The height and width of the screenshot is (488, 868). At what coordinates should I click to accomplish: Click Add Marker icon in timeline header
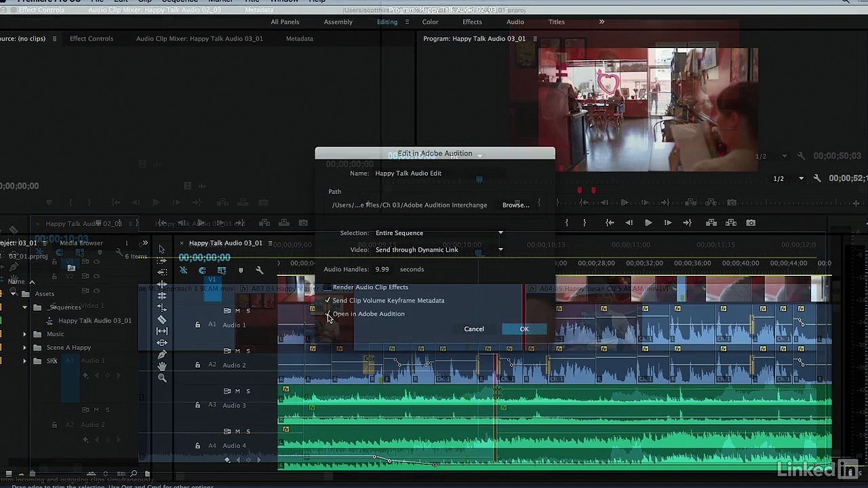click(240, 270)
